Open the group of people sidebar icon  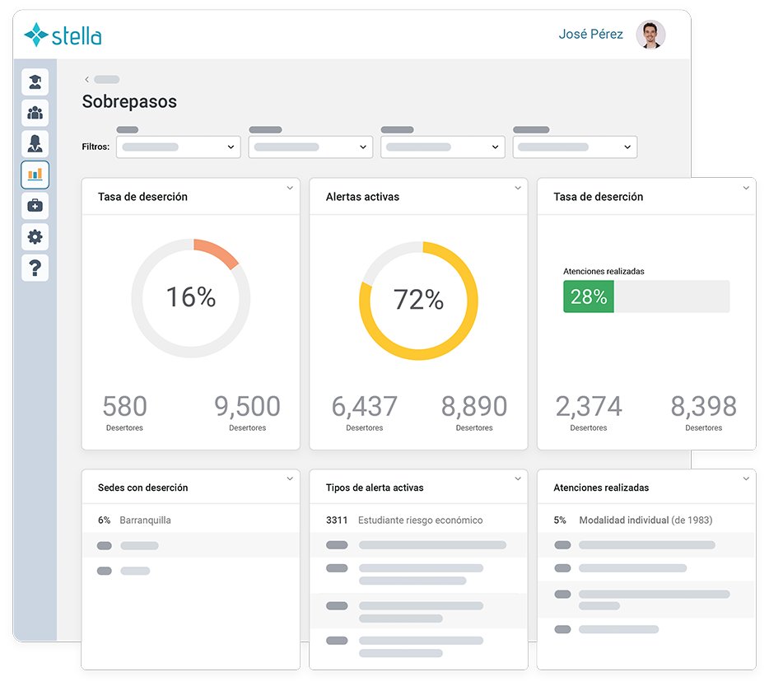click(35, 113)
